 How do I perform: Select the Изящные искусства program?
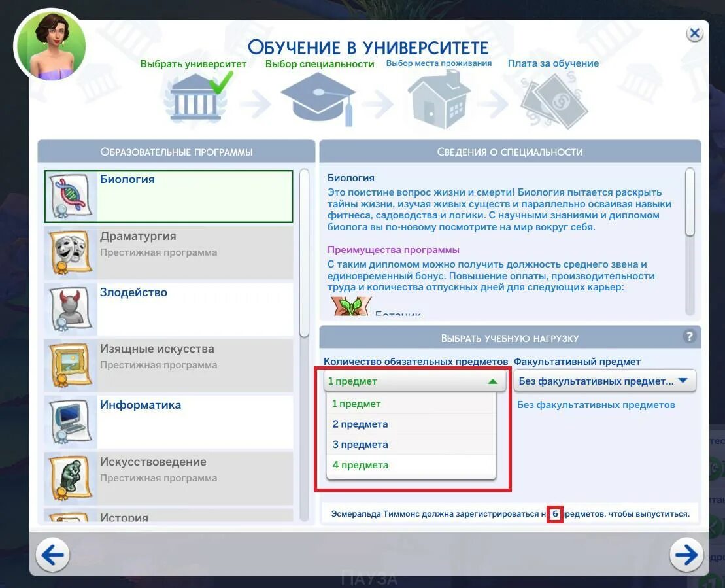pyautogui.click(x=169, y=366)
